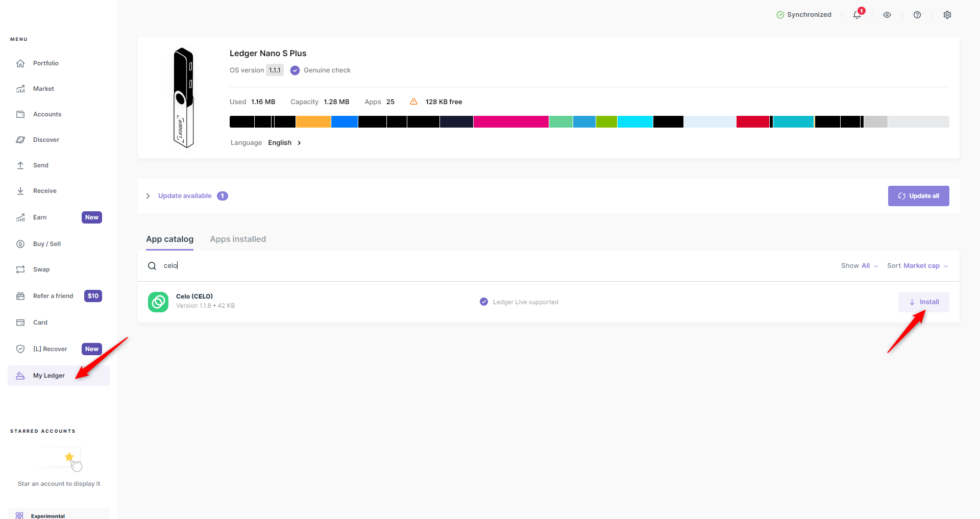
Task: Click the search magnifier icon
Action: coord(152,266)
